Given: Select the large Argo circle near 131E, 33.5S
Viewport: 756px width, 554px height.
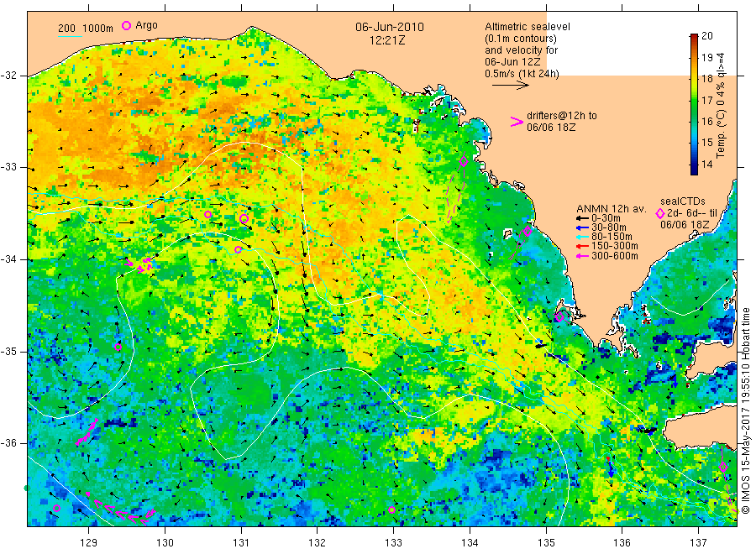Looking at the screenshot, I should click(x=244, y=219).
